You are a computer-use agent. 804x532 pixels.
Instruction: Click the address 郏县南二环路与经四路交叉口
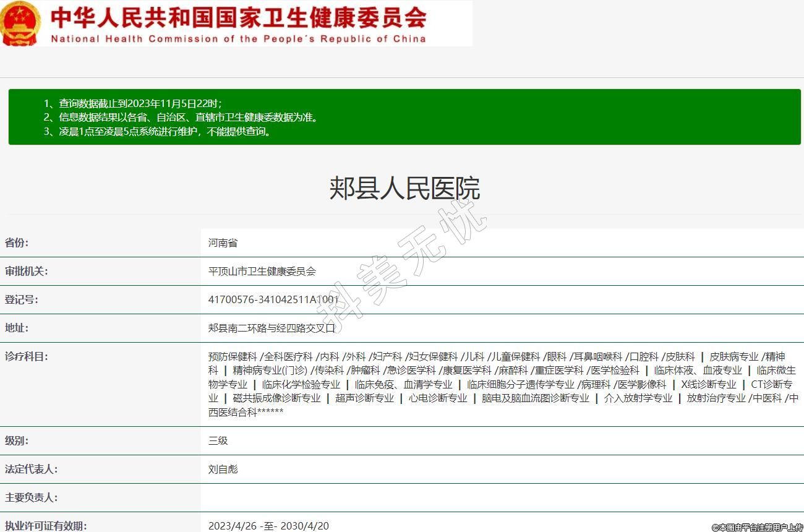[x=272, y=328]
